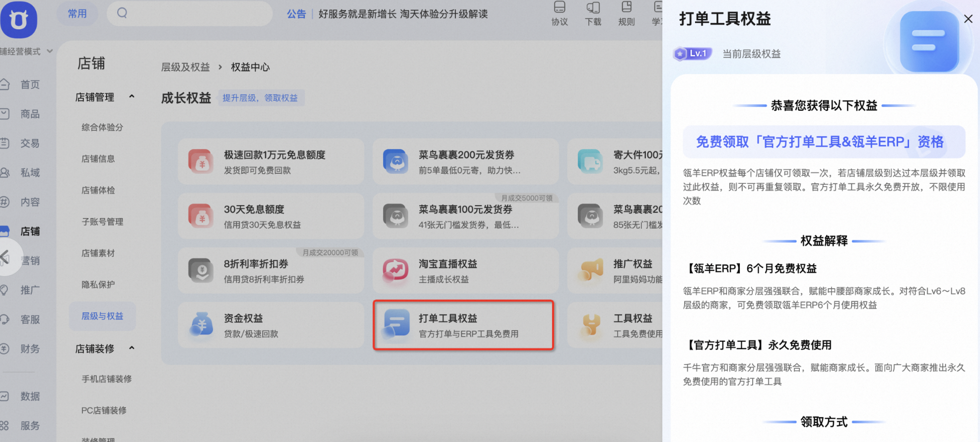The height and width of the screenshot is (442, 980).
Task: Open 推广 in the left sidebar
Action: pos(30,290)
